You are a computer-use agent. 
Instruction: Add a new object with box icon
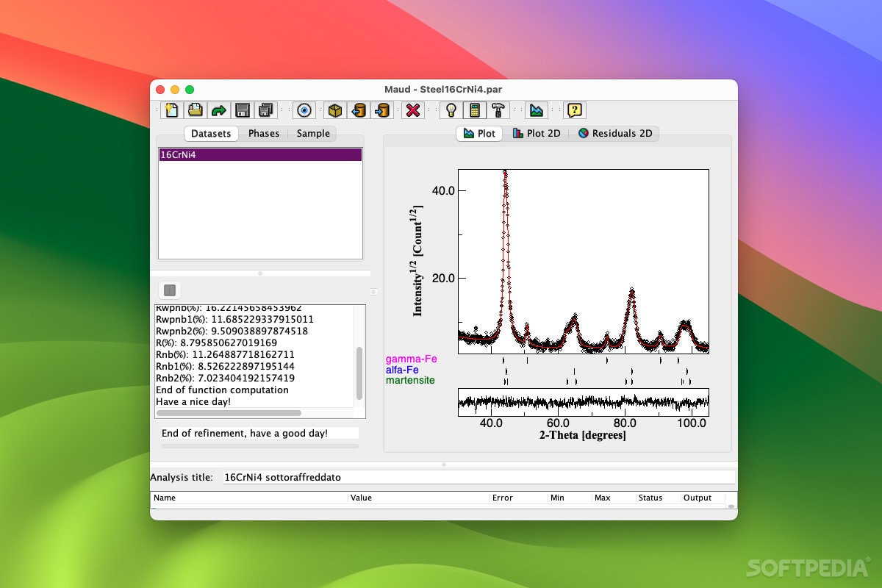[x=335, y=110]
